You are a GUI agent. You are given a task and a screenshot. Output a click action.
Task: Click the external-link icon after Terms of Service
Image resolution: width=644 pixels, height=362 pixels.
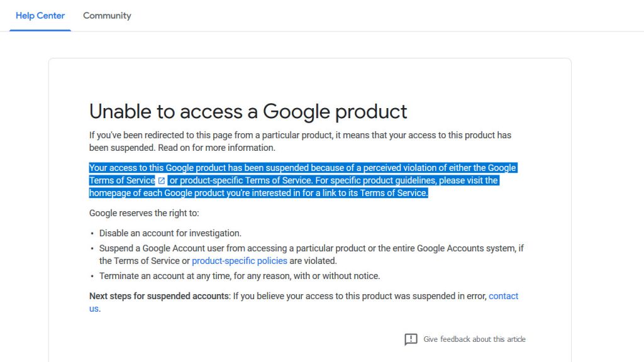(162, 180)
